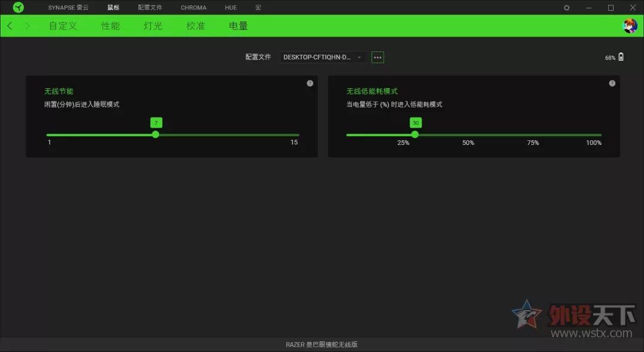Click the low power slider value tooltip 30
This screenshot has height=352, width=644.
[x=416, y=122]
